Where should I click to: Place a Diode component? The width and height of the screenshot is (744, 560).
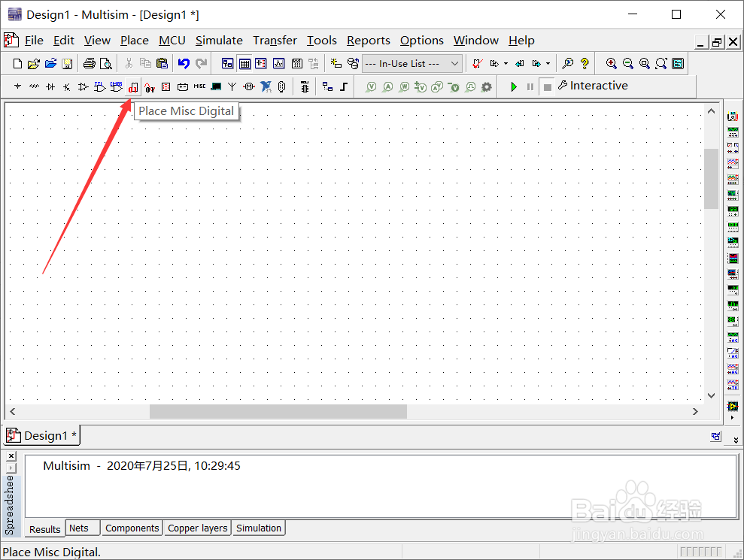50,86
